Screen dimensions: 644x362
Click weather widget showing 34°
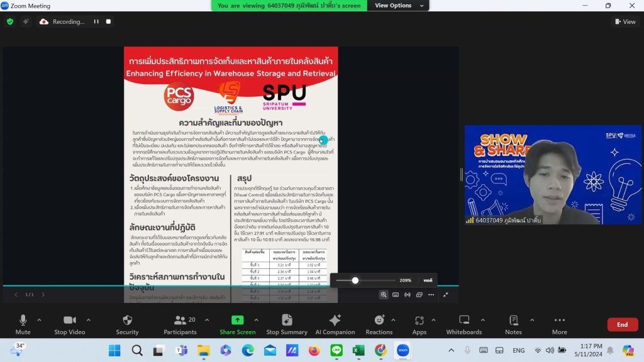(x=17, y=349)
